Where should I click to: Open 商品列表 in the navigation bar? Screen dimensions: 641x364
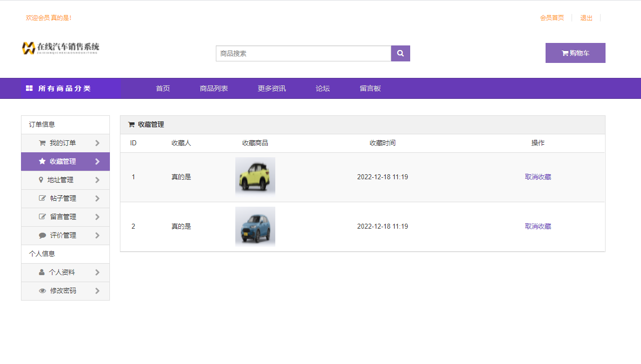pos(214,88)
